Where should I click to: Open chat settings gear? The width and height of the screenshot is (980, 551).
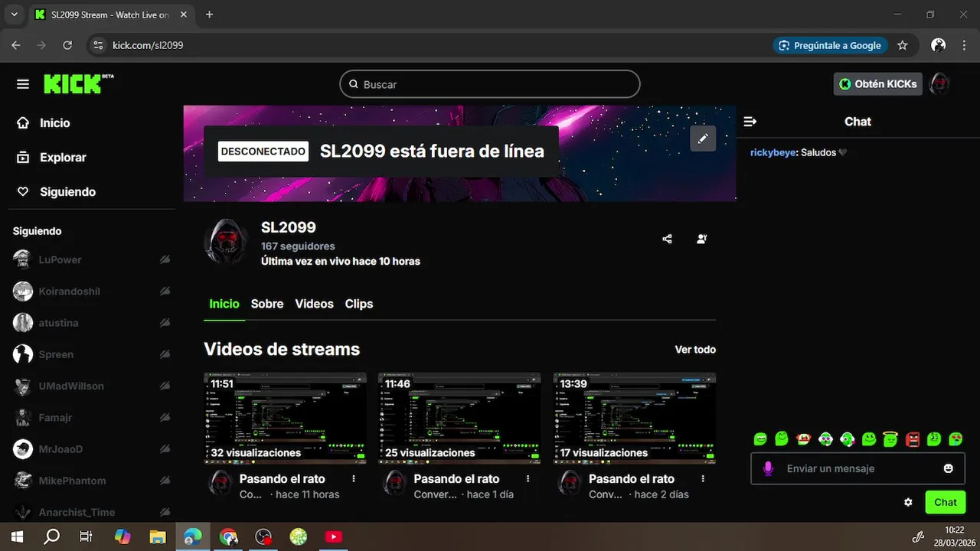[908, 502]
